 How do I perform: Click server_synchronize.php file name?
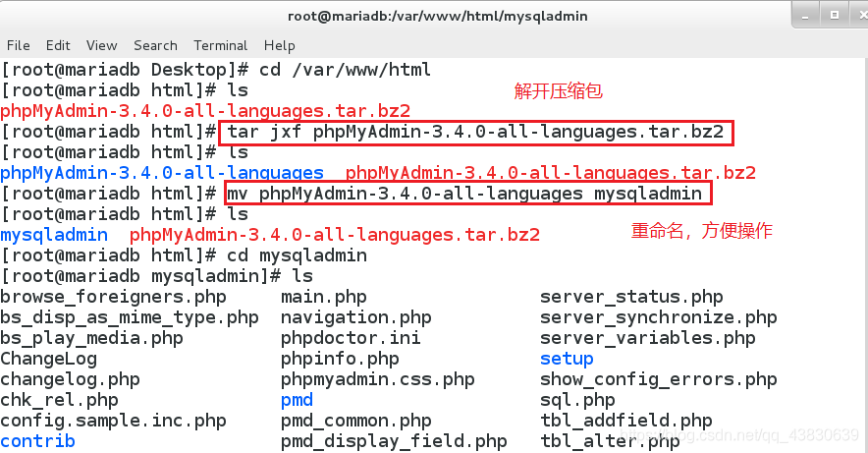[x=659, y=317]
